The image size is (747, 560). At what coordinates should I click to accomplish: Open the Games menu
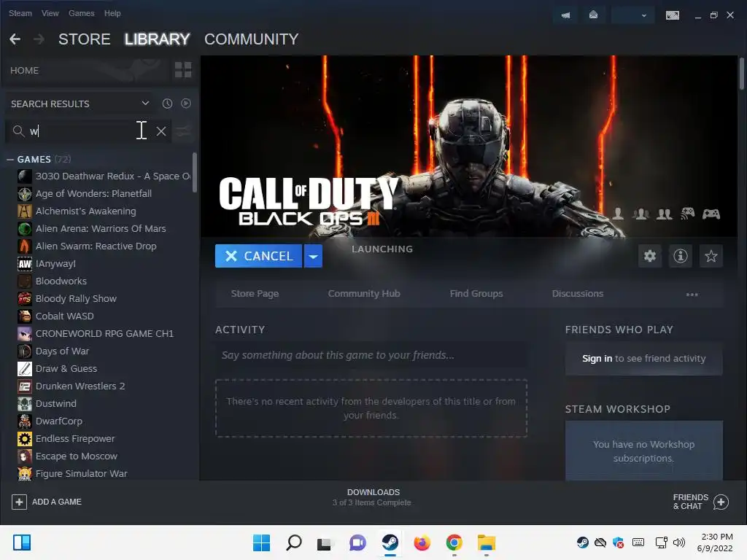click(x=82, y=13)
